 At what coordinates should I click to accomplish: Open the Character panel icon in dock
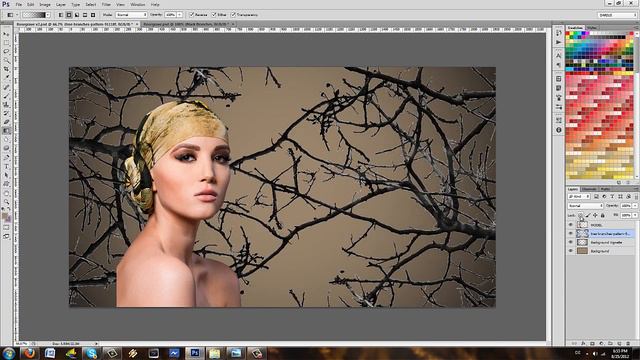click(x=558, y=56)
